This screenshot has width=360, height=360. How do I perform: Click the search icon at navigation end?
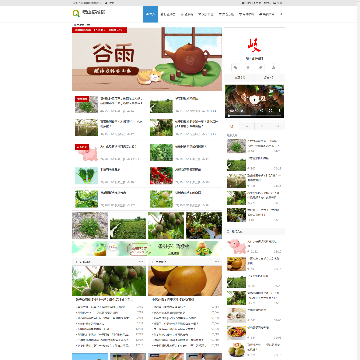281,14
